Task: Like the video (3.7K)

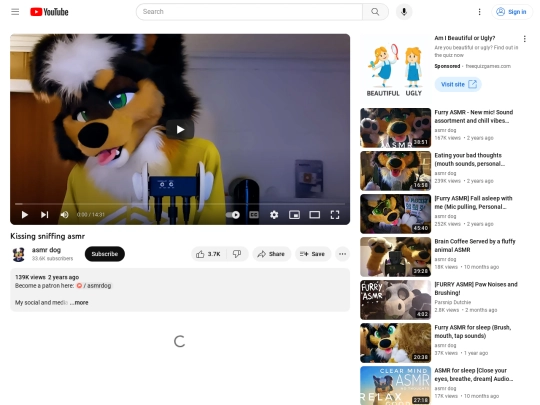Action: pos(208,254)
